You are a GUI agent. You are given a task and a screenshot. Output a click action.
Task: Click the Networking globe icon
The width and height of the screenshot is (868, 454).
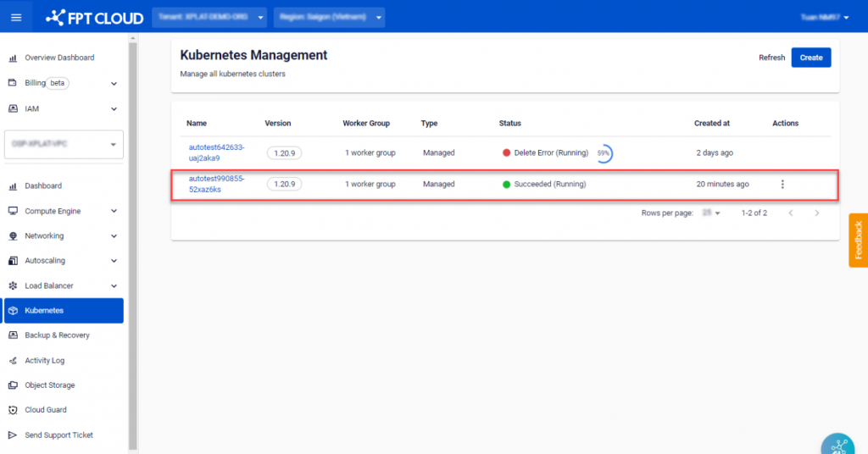point(13,236)
